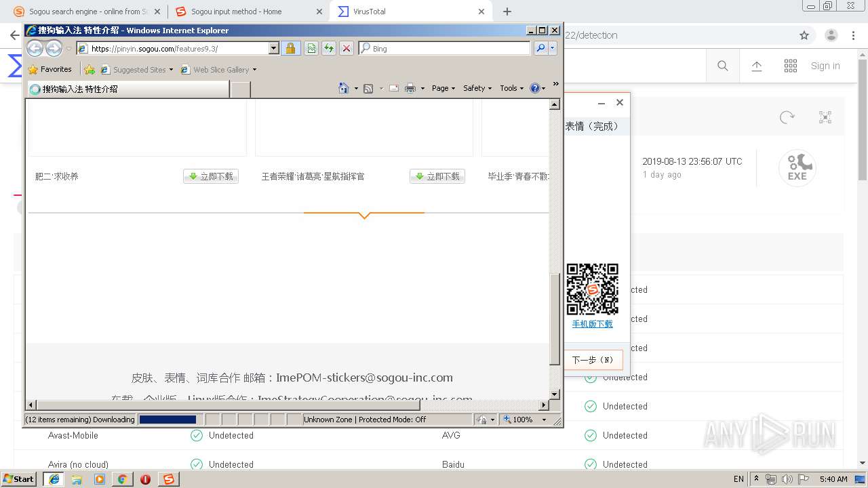868x488 pixels.
Task: Click ImePOM-stickers@sogou-inc.com email text
Action: [364, 378]
